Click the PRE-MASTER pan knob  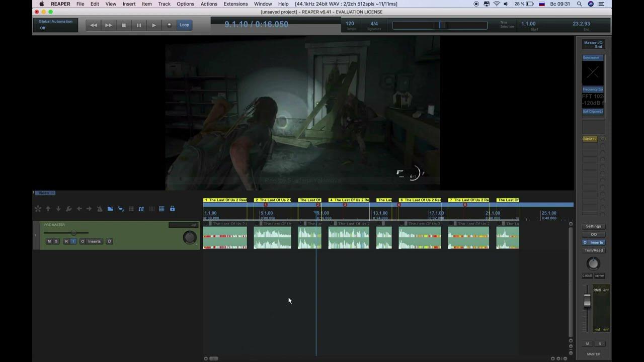click(190, 237)
